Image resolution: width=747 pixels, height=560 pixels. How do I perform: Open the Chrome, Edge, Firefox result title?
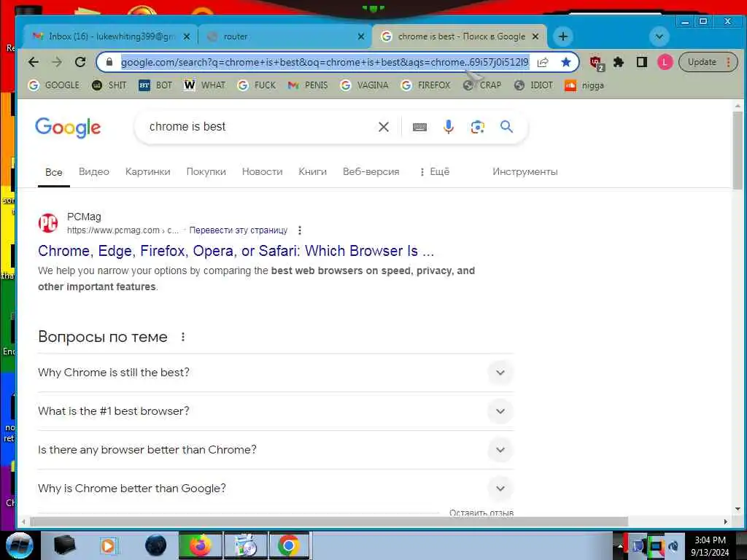[x=236, y=251]
